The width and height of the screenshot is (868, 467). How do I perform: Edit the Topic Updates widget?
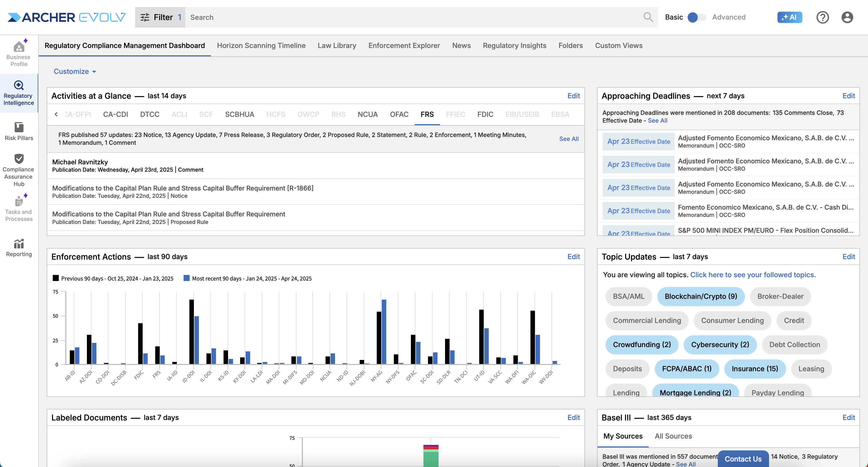[848, 257]
